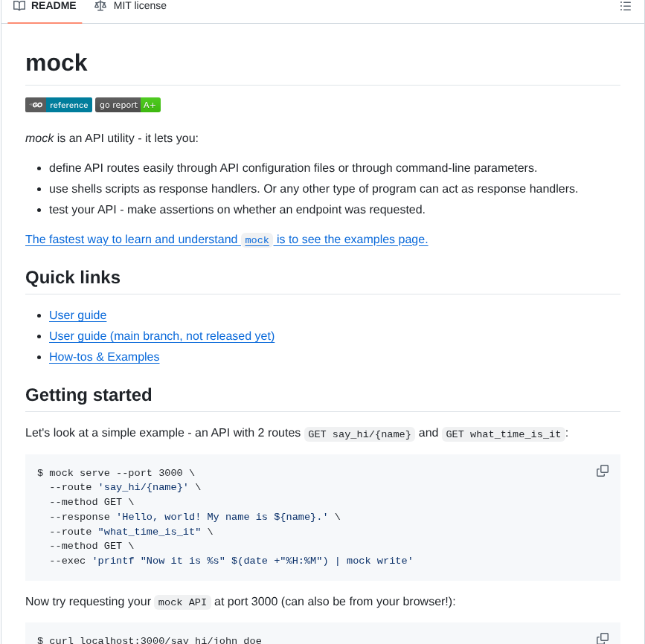Copy the curl command code snippet

point(602,638)
